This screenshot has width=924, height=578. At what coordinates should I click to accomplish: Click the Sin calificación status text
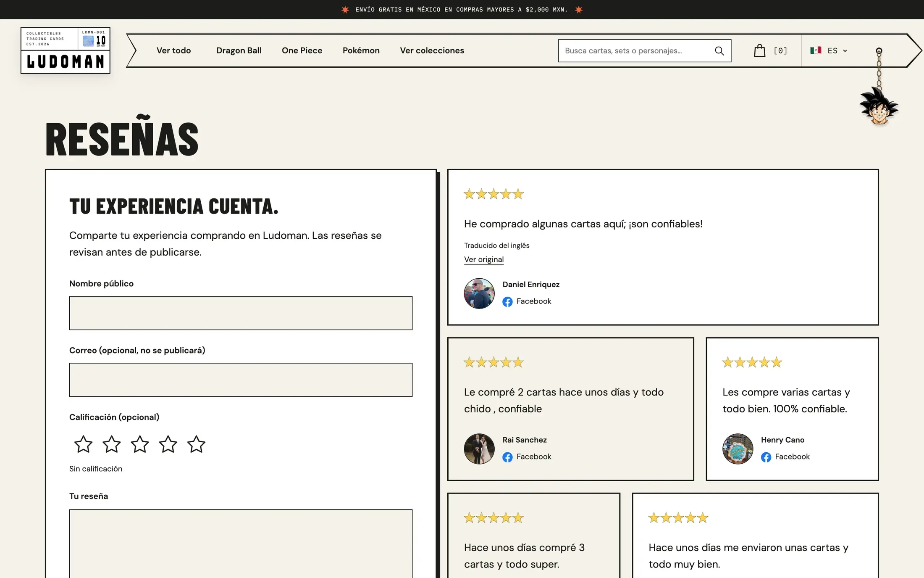[x=96, y=469]
